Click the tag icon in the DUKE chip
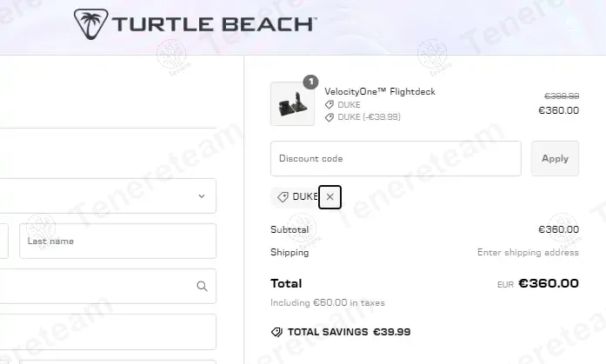The height and width of the screenshot is (364, 606). 283,197
